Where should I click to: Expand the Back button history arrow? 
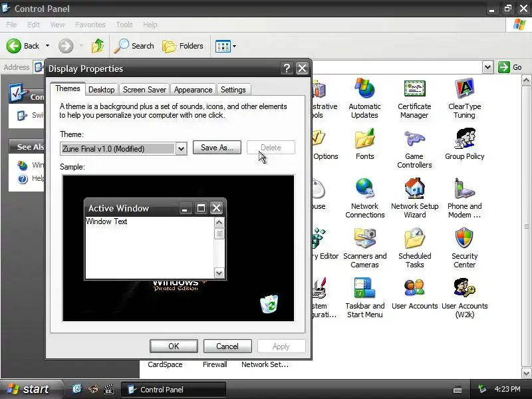pos(47,46)
